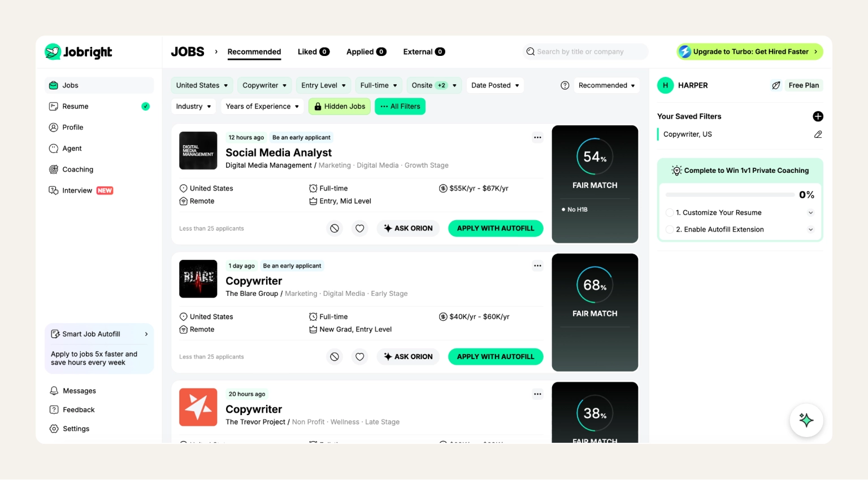Click the search by title or company field
Screen dimensions: 868x480
[x=585, y=51]
